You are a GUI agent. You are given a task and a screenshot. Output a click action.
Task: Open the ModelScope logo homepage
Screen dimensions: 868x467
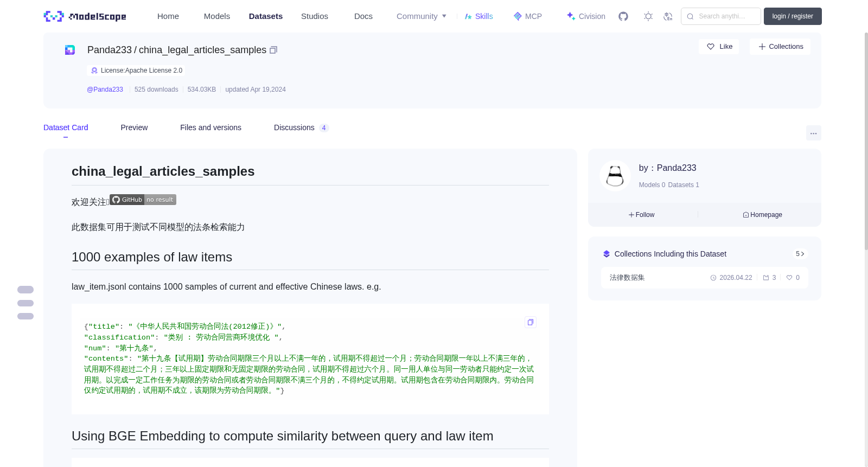(x=85, y=16)
